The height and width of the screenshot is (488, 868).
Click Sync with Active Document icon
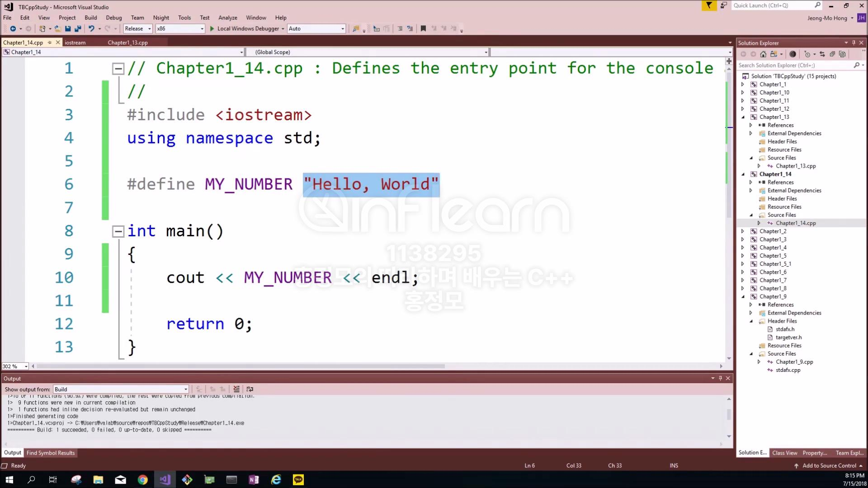point(822,54)
